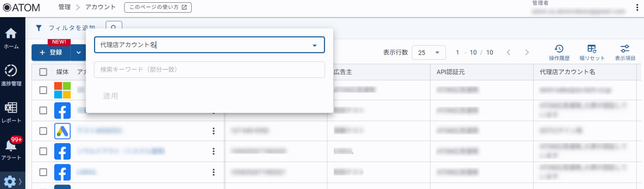
Task: Click the 検索キーワード search input field
Action: click(209, 69)
